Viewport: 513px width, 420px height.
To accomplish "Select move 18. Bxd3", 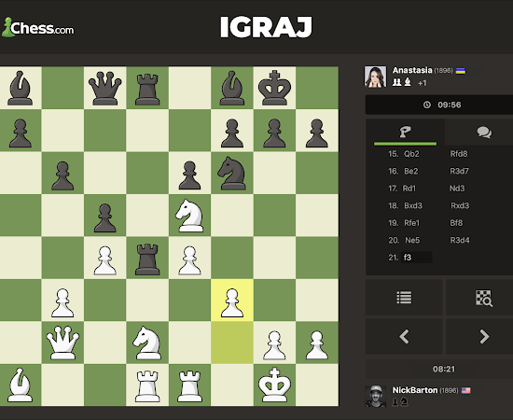I will [413, 206].
